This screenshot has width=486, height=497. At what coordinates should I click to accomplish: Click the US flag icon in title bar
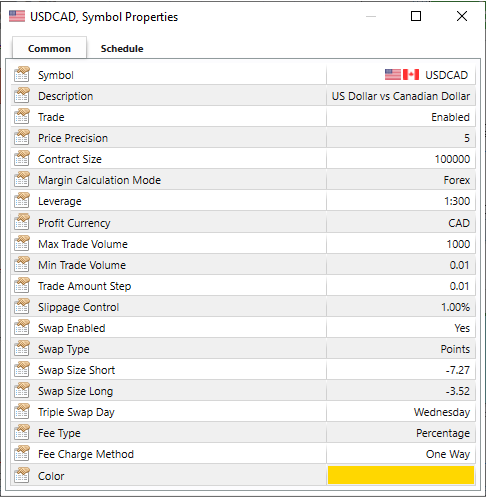[x=17, y=16]
